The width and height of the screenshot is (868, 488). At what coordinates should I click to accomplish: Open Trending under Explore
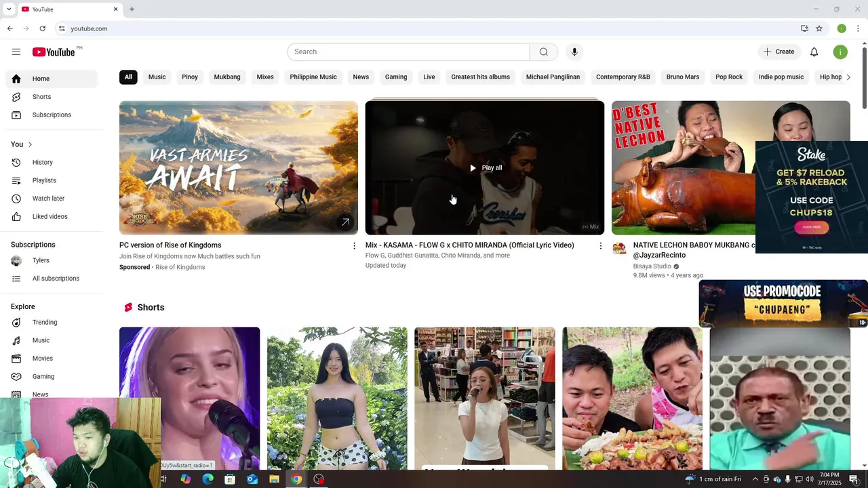(52, 323)
